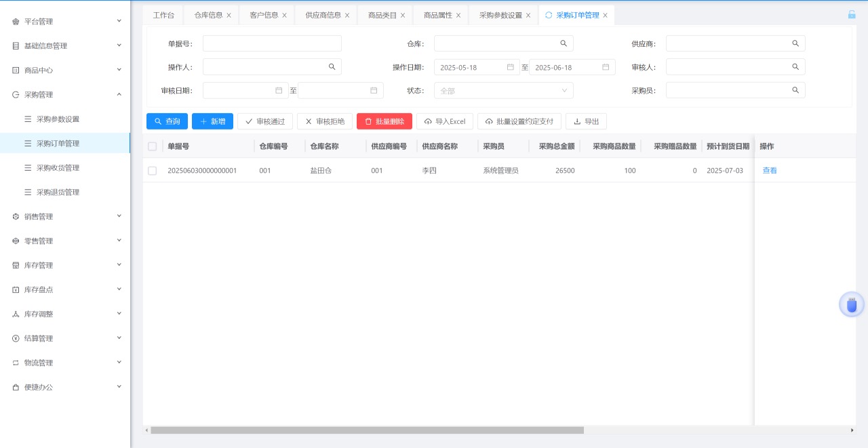
Task: Click the search icon in 仓库 field
Action: 563,43
